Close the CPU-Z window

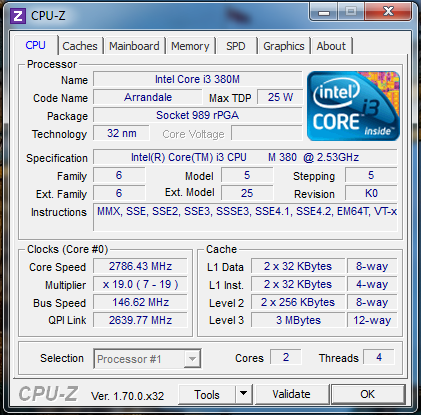(x=388, y=12)
